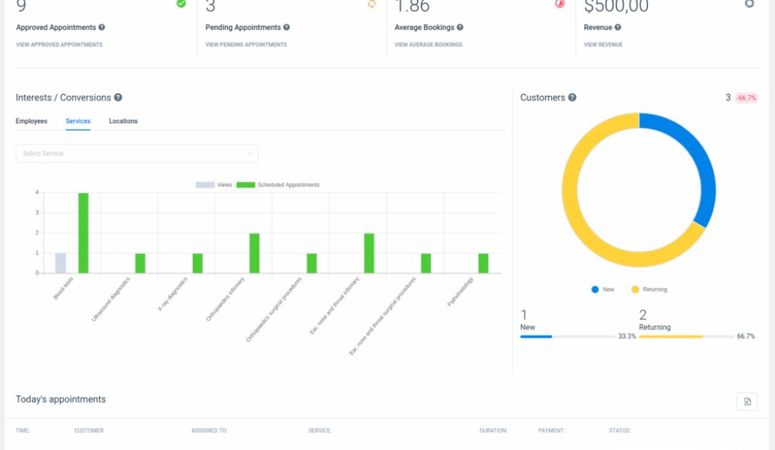This screenshot has height=450, width=775.
Task: Click the Blood tests grey views bar
Action: coord(60,263)
